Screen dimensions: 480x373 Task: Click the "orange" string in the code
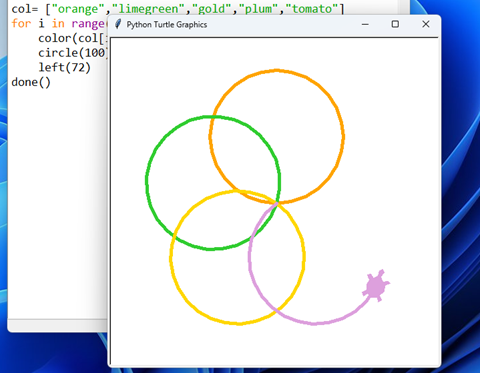(78, 9)
